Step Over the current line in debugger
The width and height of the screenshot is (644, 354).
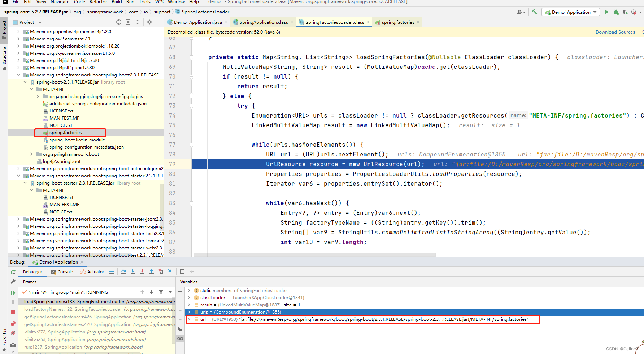[x=123, y=271]
